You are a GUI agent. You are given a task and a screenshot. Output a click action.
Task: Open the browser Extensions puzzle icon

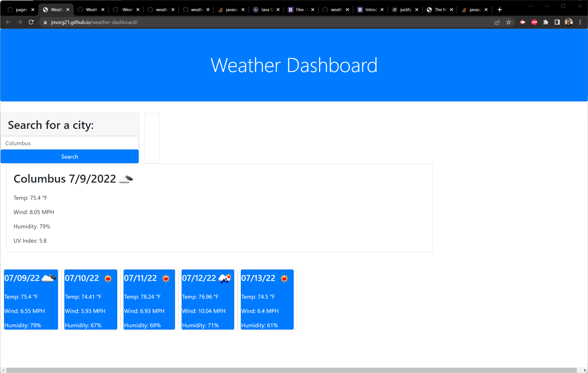(x=546, y=22)
